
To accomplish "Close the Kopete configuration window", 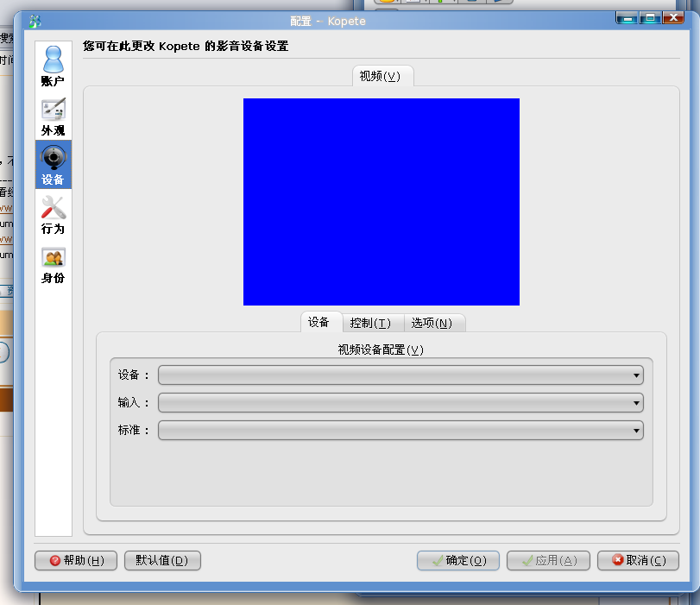I will (x=673, y=18).
